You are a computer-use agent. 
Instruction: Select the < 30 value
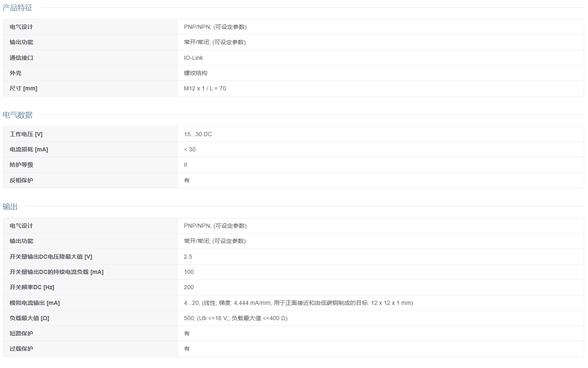pos(190,149)
